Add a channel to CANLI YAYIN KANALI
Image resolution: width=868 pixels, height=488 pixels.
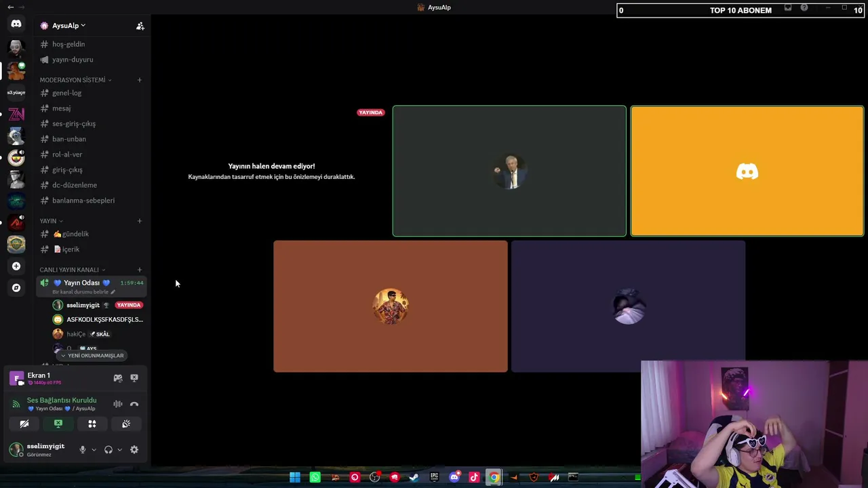coord(140,270)
